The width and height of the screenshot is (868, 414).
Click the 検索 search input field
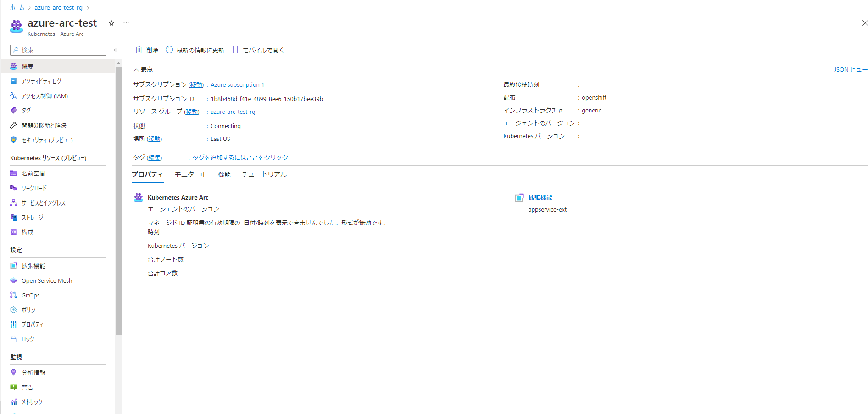(x=58, y=50)
